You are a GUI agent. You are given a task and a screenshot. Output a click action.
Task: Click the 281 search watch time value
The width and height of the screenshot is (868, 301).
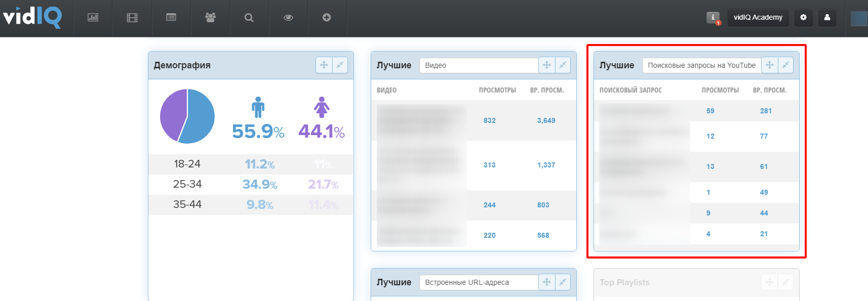pos(766,111)
